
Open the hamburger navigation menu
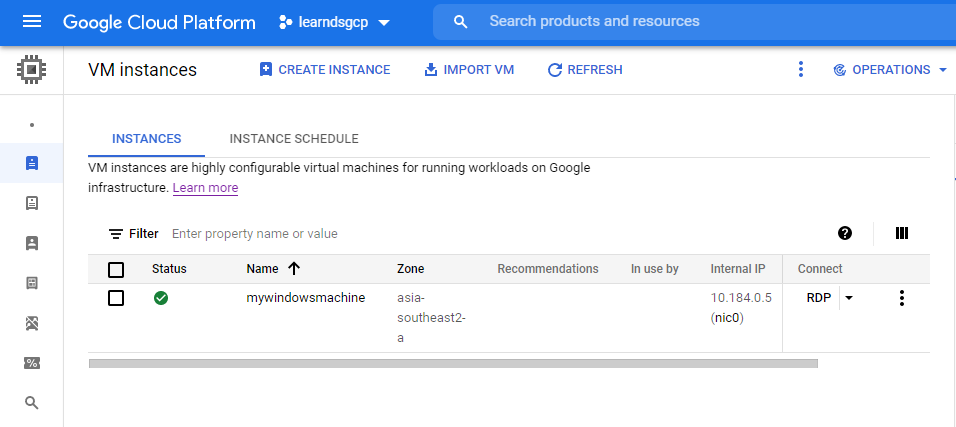32,22
